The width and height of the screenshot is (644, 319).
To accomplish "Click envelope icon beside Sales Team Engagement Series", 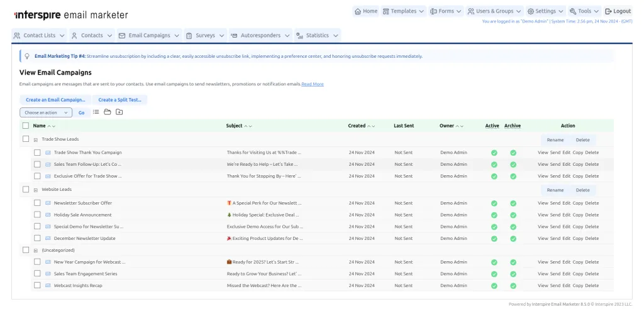I will [x=48, y=274].
